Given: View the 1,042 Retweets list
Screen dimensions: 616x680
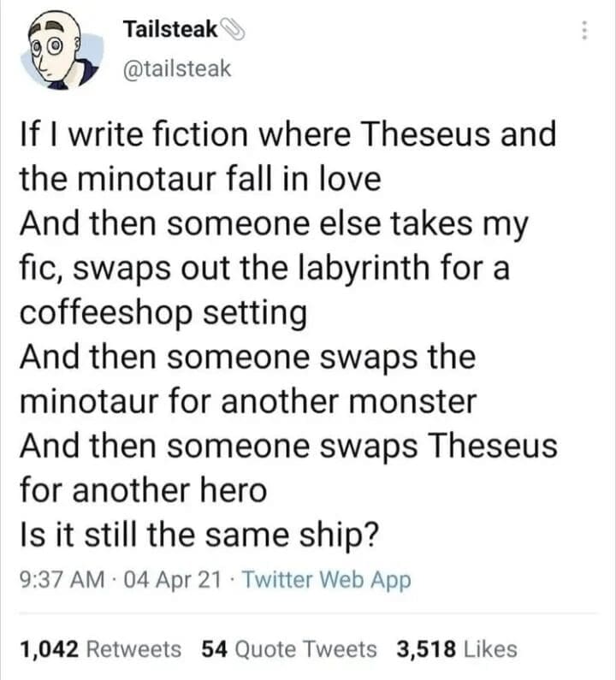Looking at the screenshot, I should (99, 649).
